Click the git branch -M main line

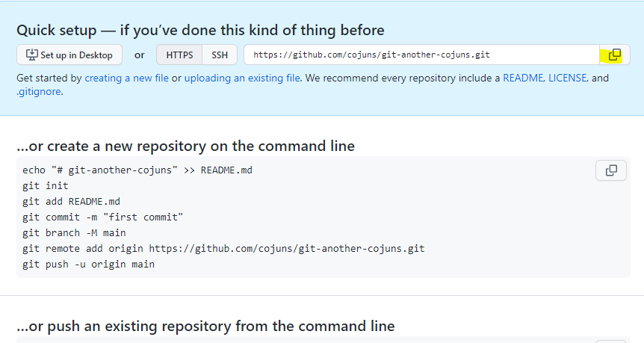(x=75, y=232)
